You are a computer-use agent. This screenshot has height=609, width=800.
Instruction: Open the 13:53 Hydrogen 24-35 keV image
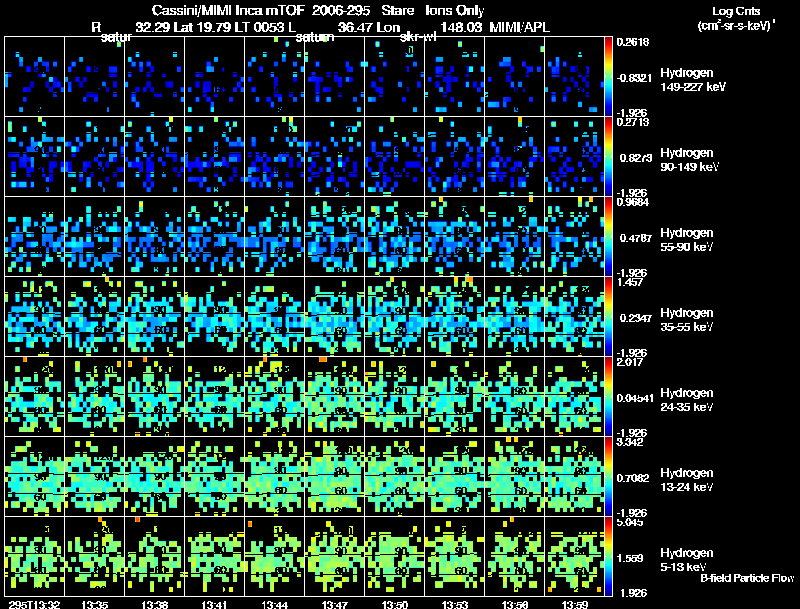pos(455,396)
